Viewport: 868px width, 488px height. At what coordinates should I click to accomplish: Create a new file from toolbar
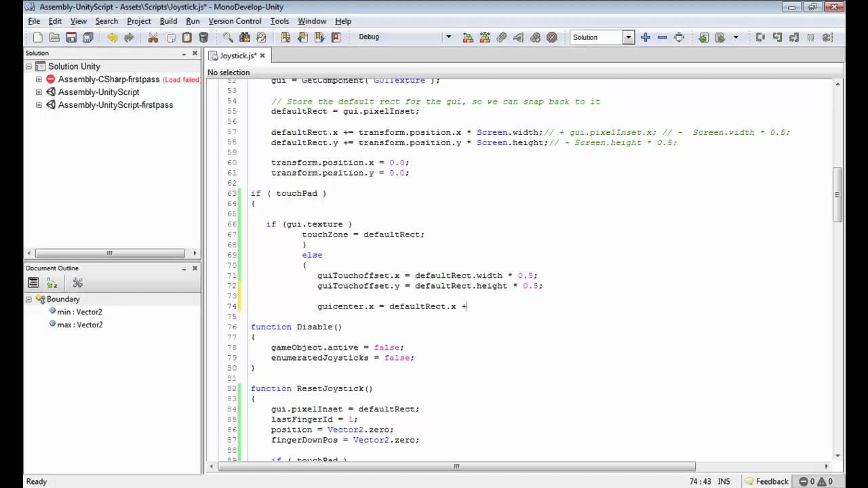38,37
